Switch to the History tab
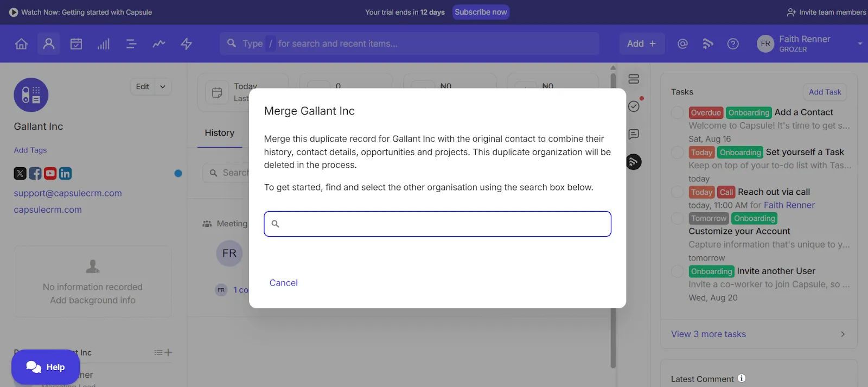This screenshot has width=868, height=387. pyautogui.click(x=220, y=133)
